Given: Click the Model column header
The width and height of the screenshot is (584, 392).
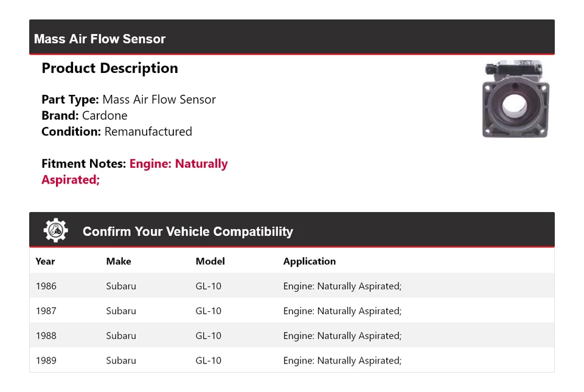Looking at the screenshot, I should 210,261.
